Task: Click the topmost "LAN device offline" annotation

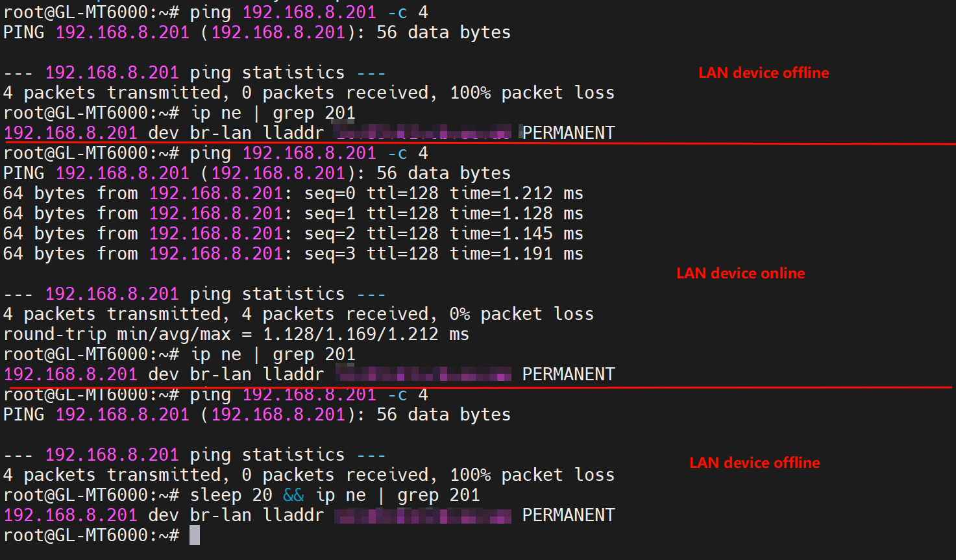Action: pos(763,73)
